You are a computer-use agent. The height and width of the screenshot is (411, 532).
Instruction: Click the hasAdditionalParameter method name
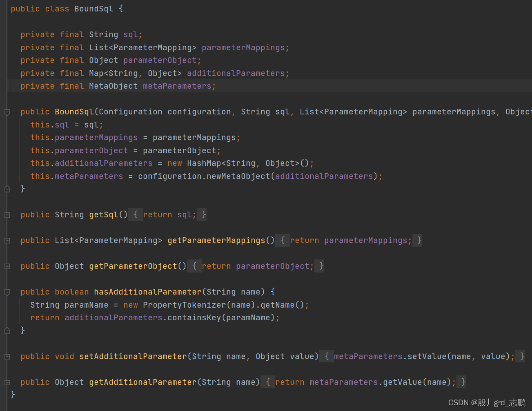pos(148,292)
